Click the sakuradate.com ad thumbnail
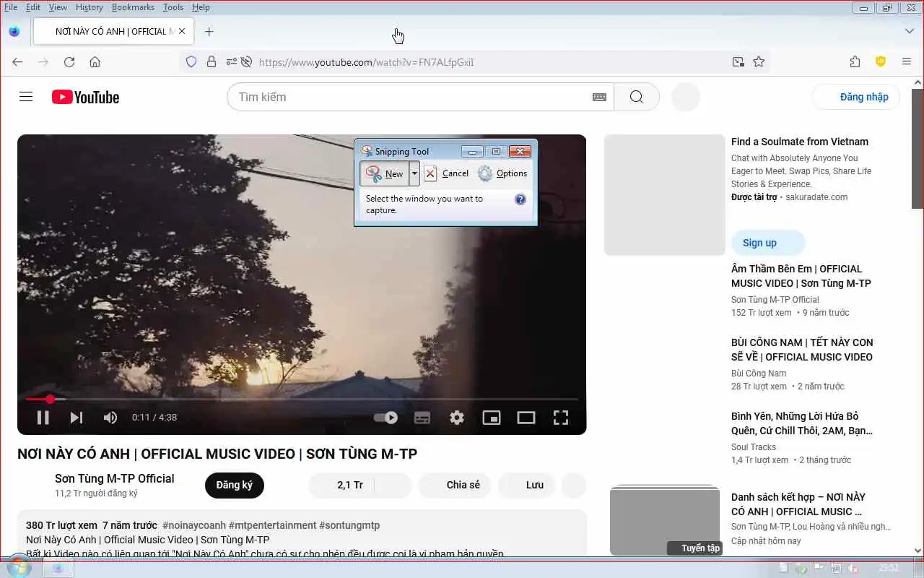Viewport: 924px width, 578px height. click(x=665, y=195)
